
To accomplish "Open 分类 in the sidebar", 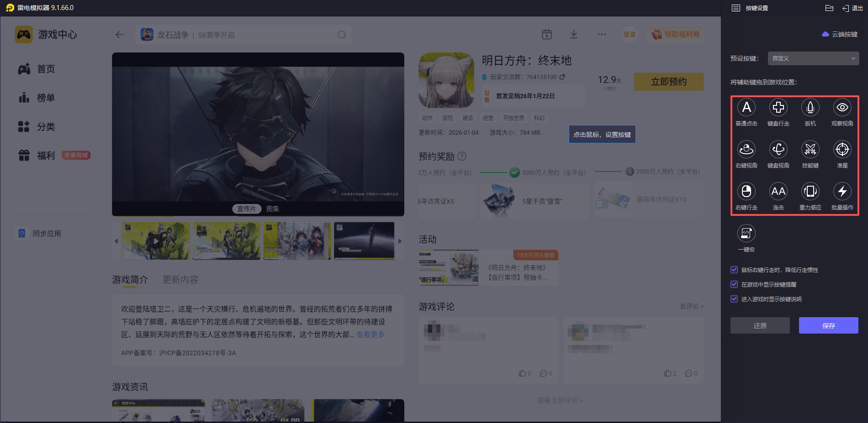I will [x=37, y=126].
